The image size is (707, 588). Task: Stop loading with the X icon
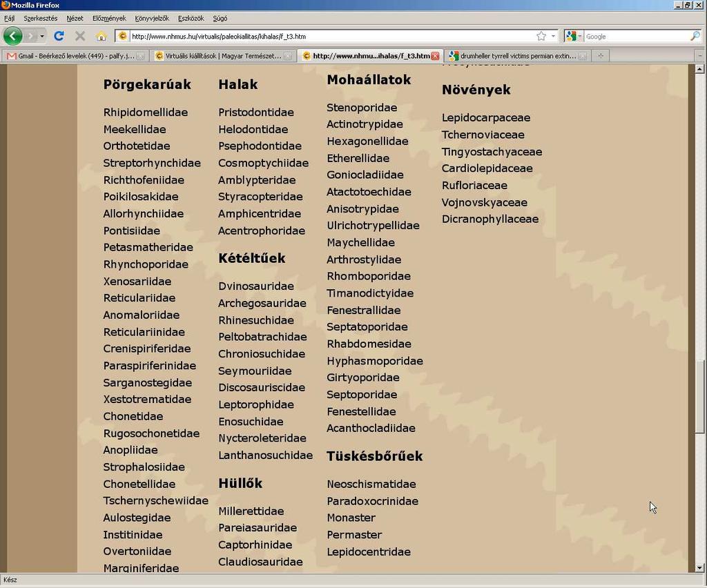tap(80, 36)
